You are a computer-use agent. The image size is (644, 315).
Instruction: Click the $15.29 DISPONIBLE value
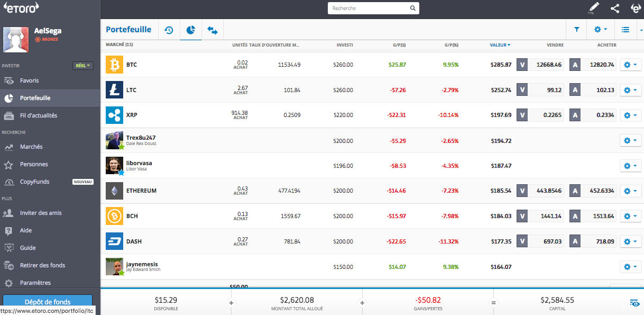coord(165,300)
